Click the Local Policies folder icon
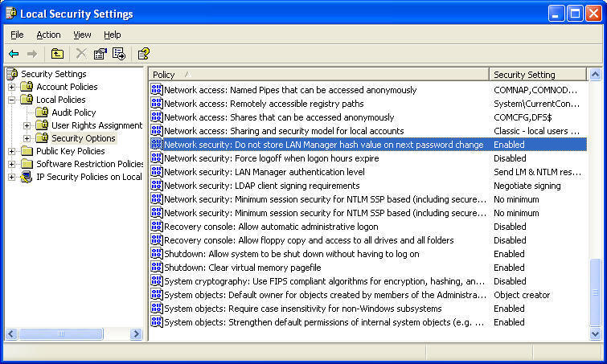 click(x=27, y=99)
